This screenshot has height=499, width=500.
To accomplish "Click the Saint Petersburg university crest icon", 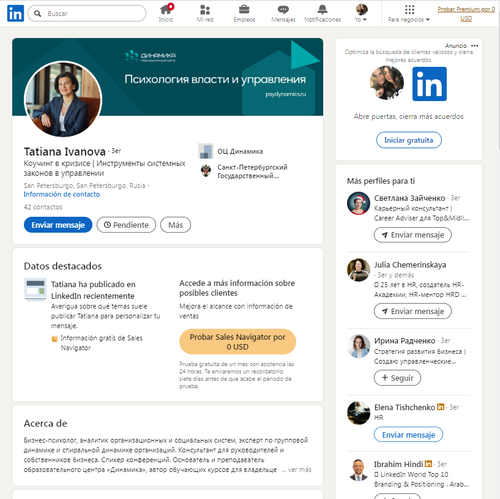I will [206, 170].
